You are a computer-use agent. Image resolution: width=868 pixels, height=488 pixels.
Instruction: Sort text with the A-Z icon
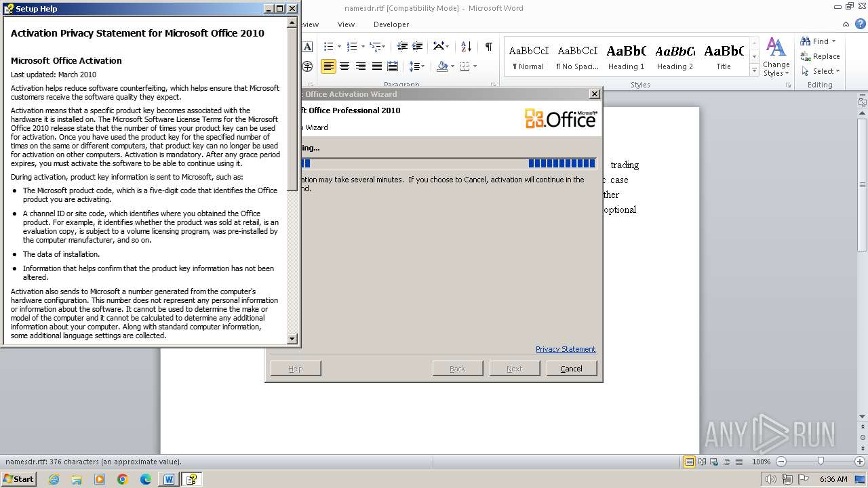point(466,46)
